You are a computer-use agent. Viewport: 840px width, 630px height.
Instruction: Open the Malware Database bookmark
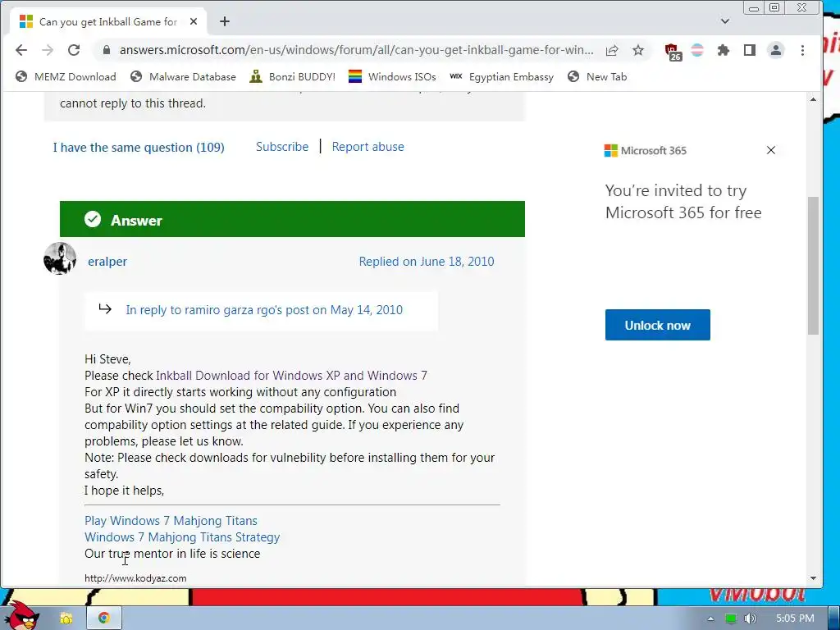point(183,76)
